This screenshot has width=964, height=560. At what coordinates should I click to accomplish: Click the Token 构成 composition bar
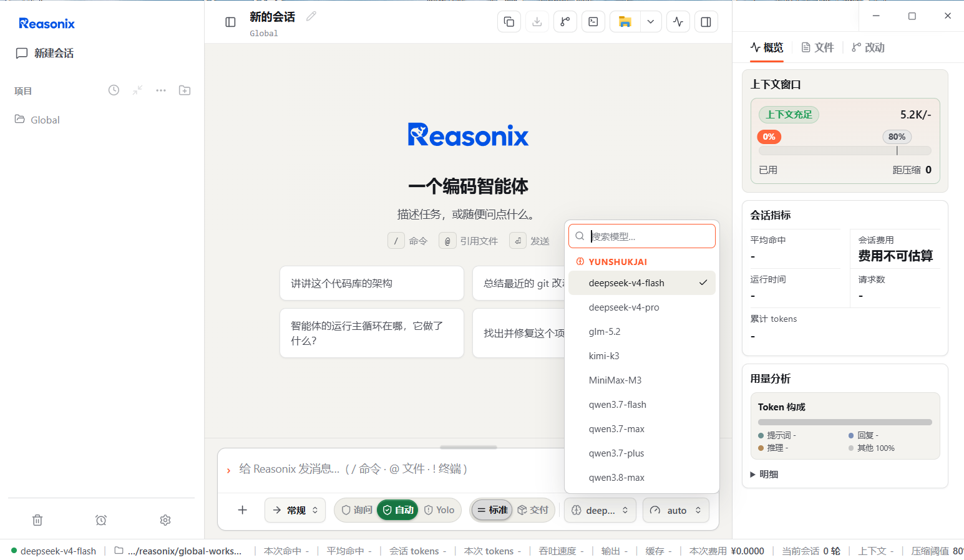click(845, 422)
